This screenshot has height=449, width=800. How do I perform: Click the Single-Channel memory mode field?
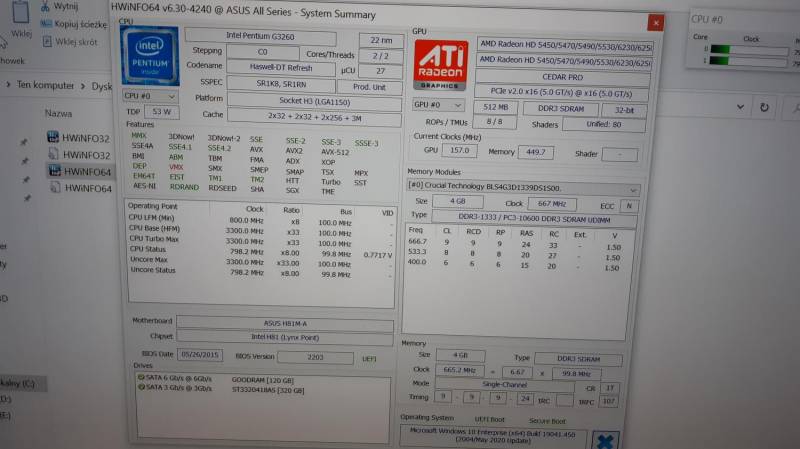click(x=504, y=384)
